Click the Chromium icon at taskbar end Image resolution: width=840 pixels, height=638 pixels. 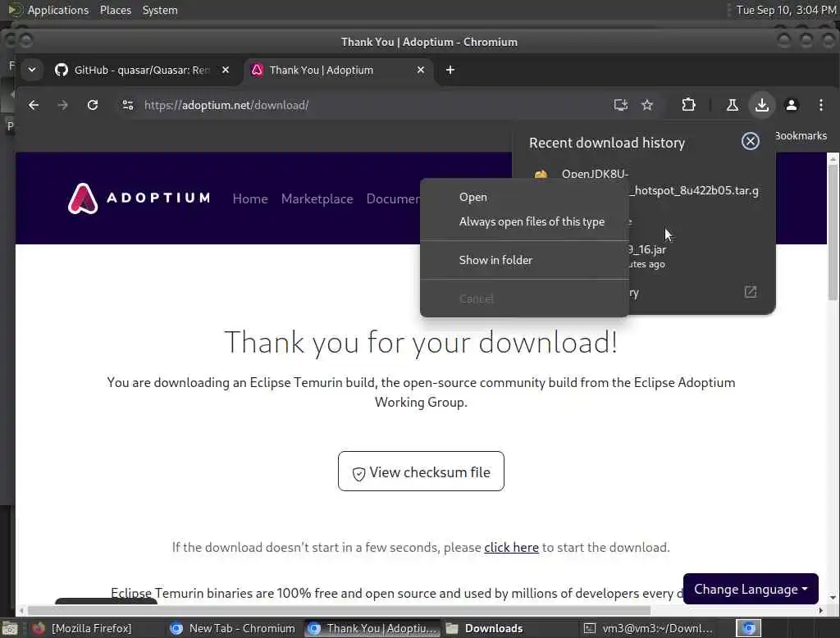(748, 628)
